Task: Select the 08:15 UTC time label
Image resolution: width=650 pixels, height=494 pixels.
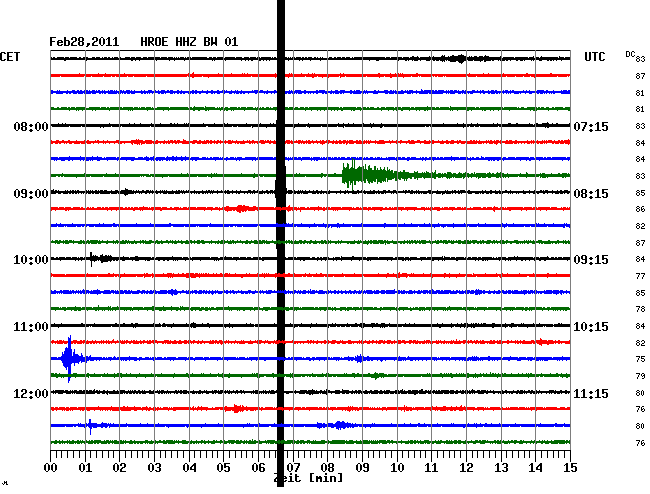Action: pyautogui.click(x=591, y=194)
